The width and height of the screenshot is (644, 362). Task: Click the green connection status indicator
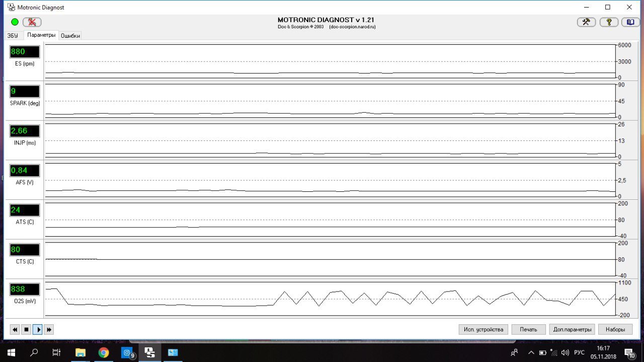(x=15, y=22)
